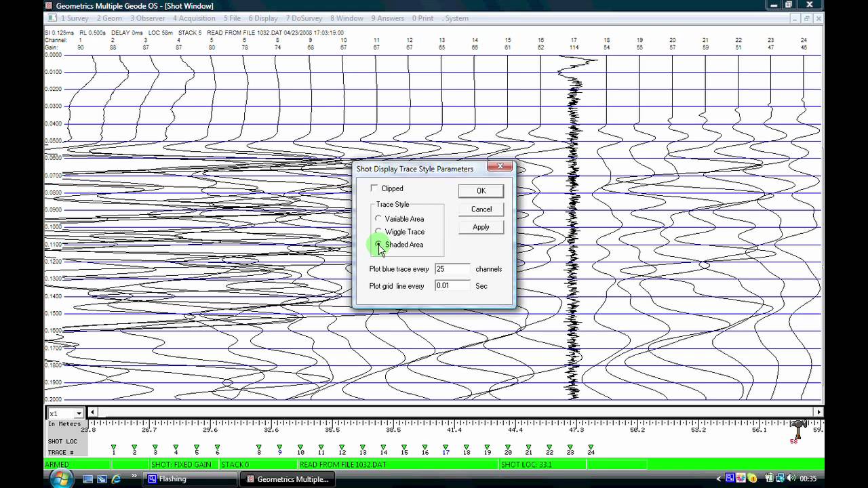
Task: Open the 9 Answers menu
Action: [387, 18]
